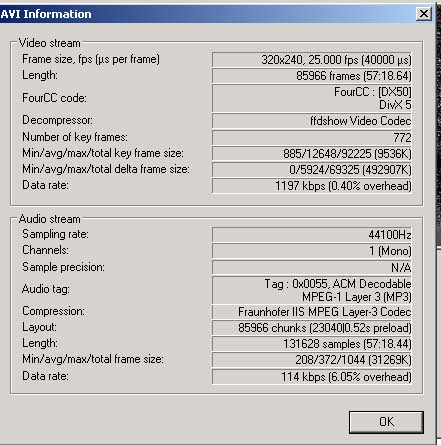Viewport: 441px width, 445px height.
Task: Click the Audio tag MPEG-1 Layer 3 field
Action: pos(312,290)
